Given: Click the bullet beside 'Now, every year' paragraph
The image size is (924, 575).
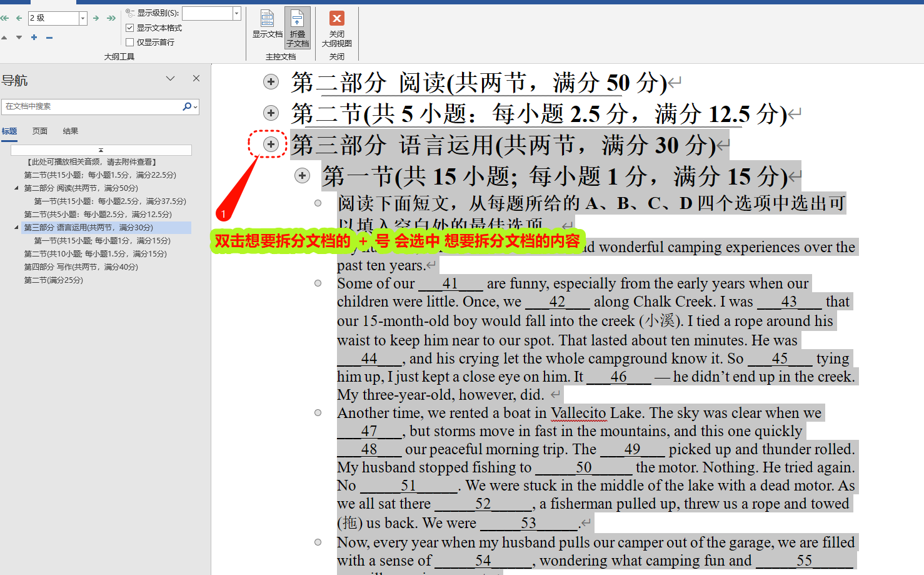Looking at the screenshot, I should (318, 542).
